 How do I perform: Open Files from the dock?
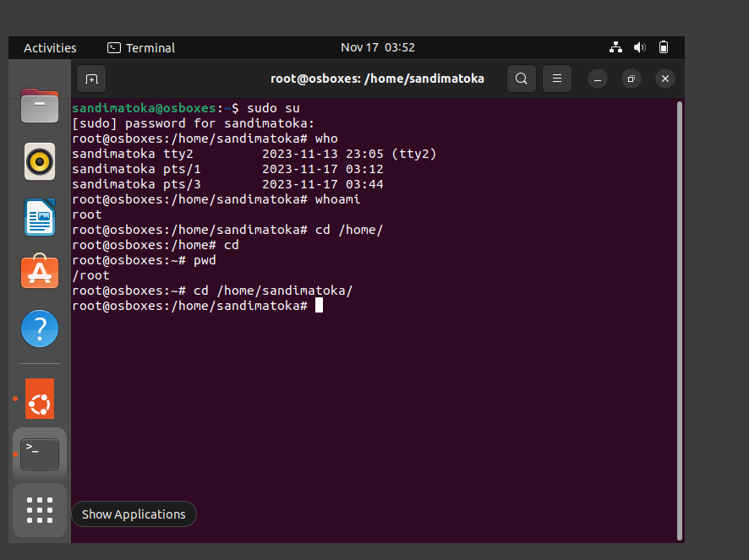(40, 106)
